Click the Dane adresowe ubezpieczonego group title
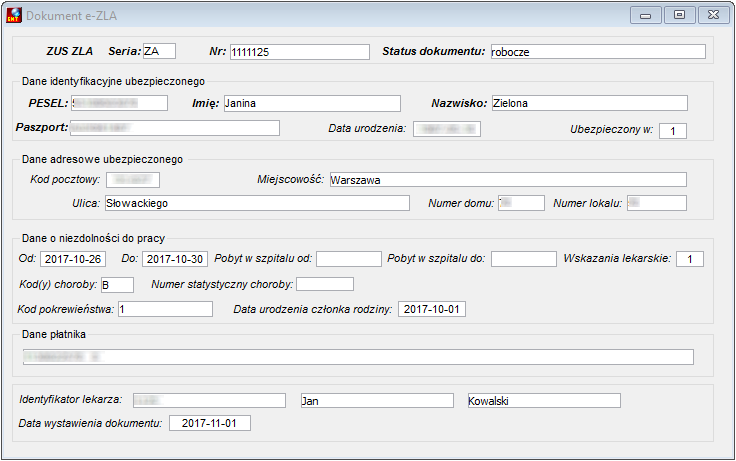Screen dimensions: 736x461 point(102,159)
